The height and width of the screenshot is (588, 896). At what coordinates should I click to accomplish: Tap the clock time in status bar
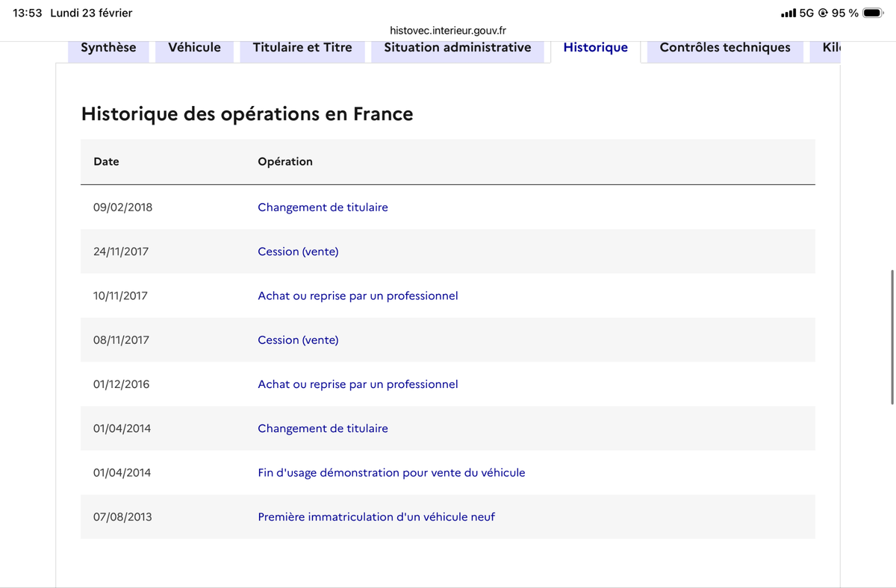coord(28,13)
